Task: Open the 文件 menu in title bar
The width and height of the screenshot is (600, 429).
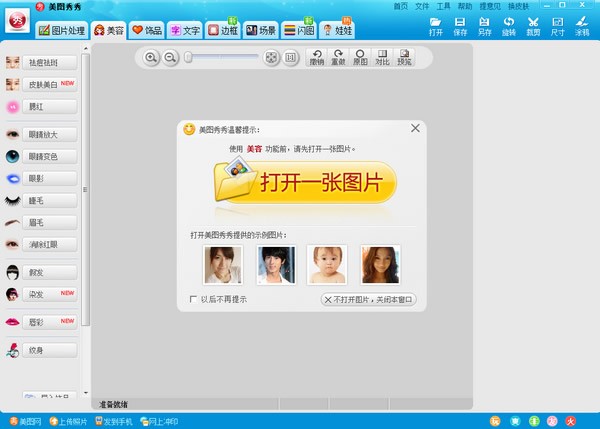Action: [x=422, y=6]
